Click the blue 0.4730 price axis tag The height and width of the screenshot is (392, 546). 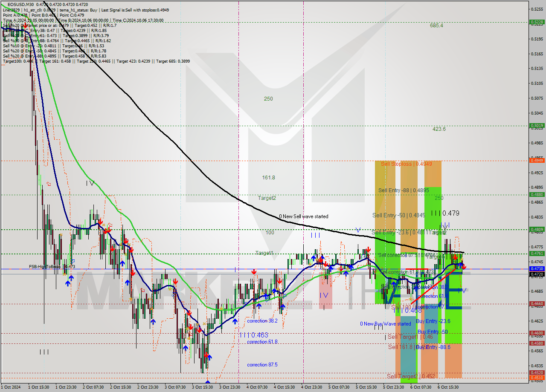click(537, 269)
